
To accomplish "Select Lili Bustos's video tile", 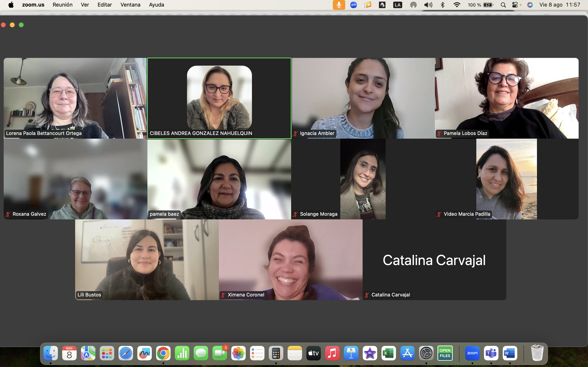I will pos(147,260).
